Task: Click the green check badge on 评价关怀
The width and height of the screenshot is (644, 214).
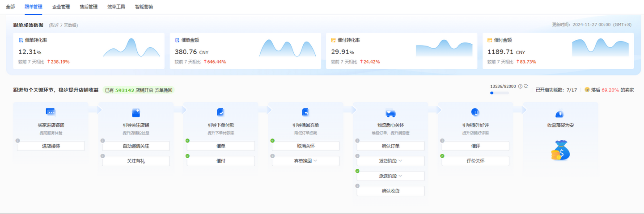Action: 442,156
